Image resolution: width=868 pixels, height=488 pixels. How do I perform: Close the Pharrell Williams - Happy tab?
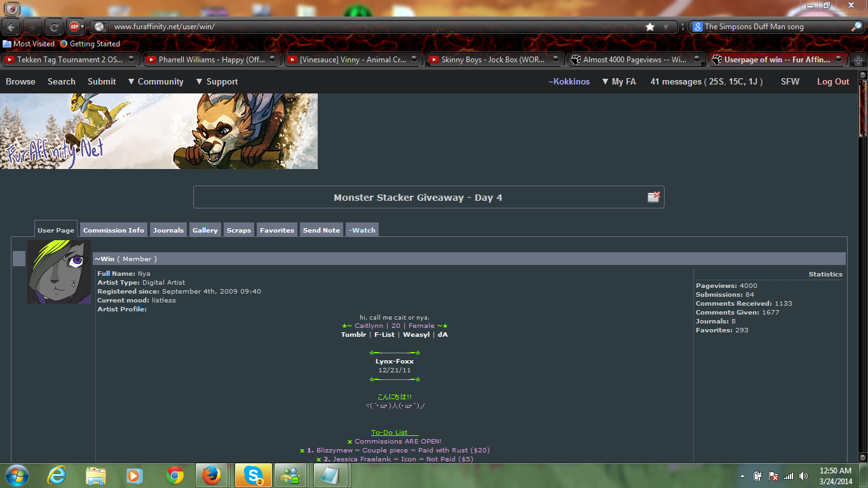pos(273,59)
